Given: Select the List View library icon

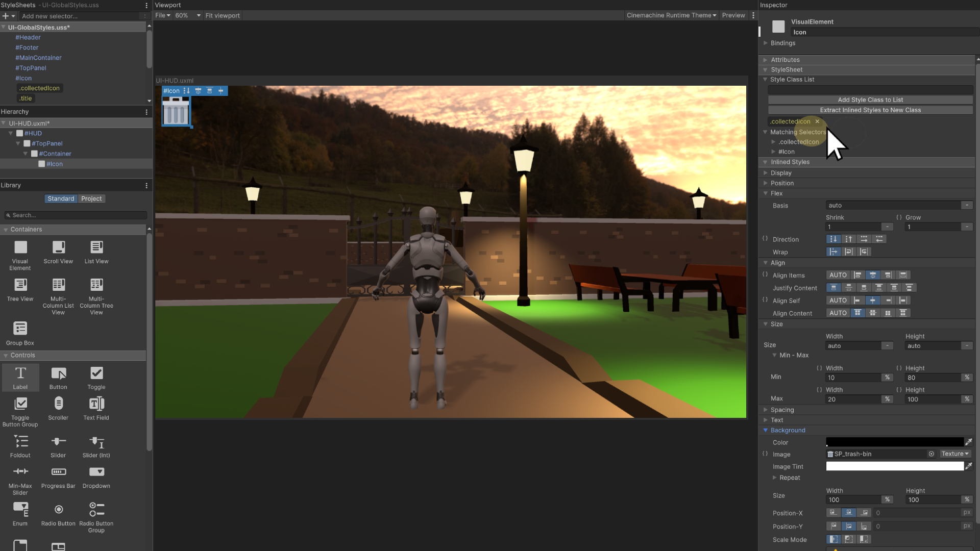Looking at the screenshot, I should click(x=96, y=247).
